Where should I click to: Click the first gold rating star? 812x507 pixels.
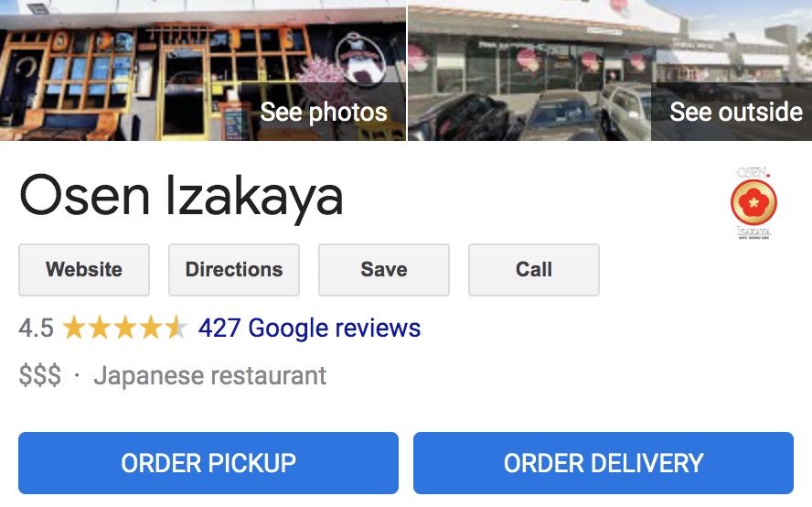click(x=74, y=328)
